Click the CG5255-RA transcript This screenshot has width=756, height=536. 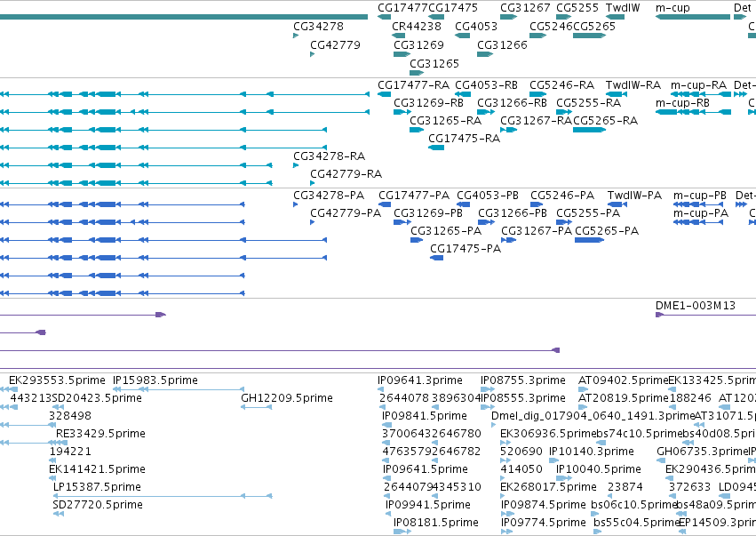[564, 112]
